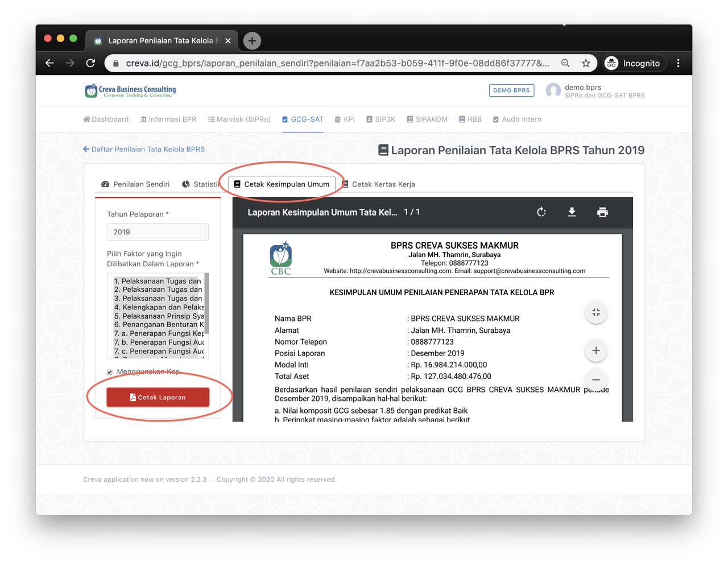
Task: Go back to Daftar Penilaian Tata Kelola BPRS
Action: click(x=144, y=149)
